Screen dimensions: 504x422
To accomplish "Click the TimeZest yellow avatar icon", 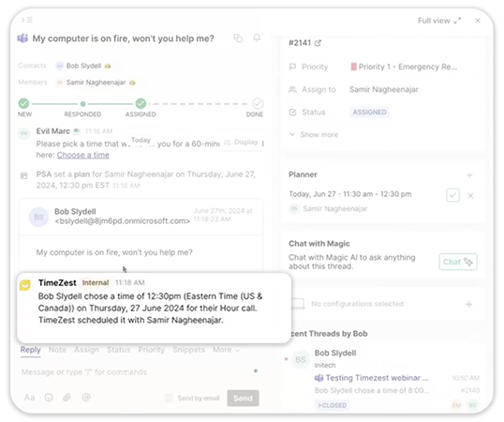I will [25, 285].
